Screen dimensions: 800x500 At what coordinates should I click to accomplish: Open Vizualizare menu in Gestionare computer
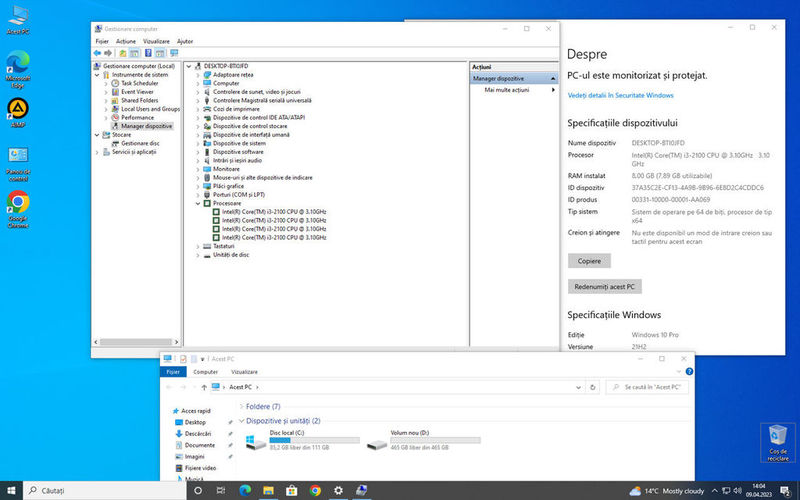click(x=156, y=41)
